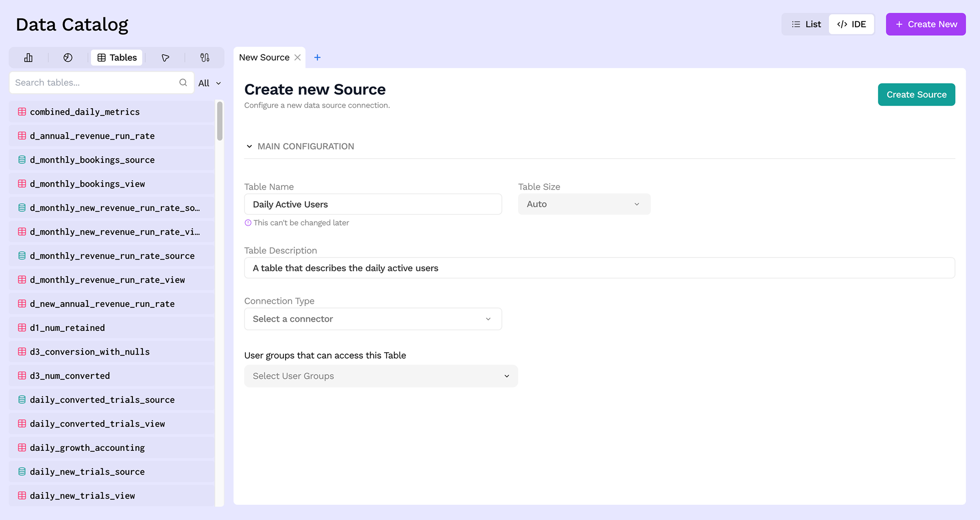Click the plus icon to add new tab
The height and width of the screenshot is (520, 980).
[x=317, y=58]
